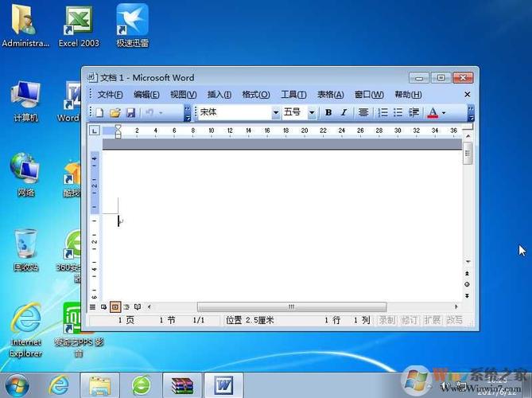Image resolution: width=532 pixels, height=398 pixels.
Task: Open the 窗口(W) menu
Action: click(369, 95)
